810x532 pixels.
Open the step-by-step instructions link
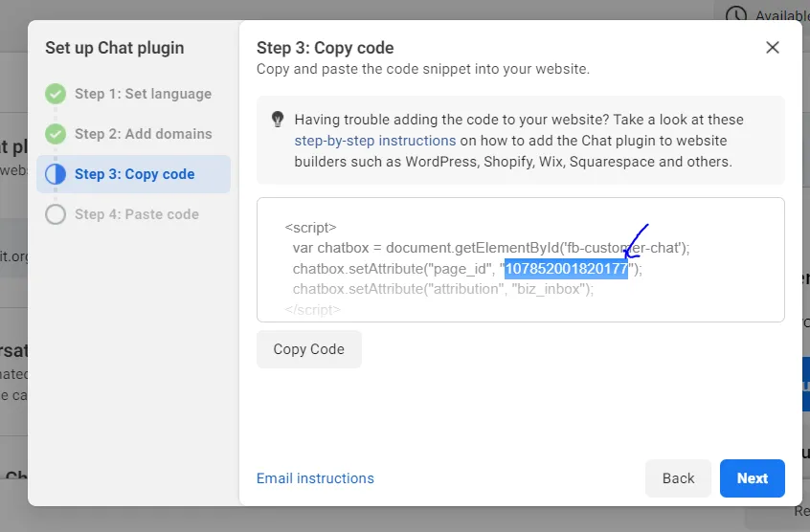[x=375, y=141]
